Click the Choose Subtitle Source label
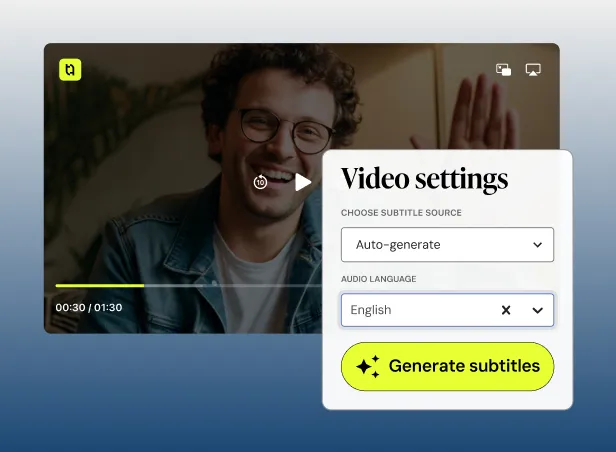616x452 pixels. click(401, 213)
